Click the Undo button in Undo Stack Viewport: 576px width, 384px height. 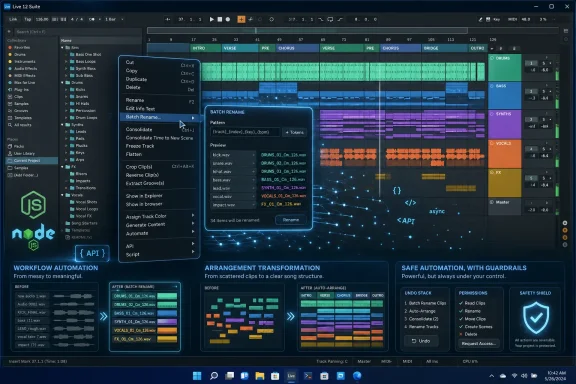[x=421, y=341]
